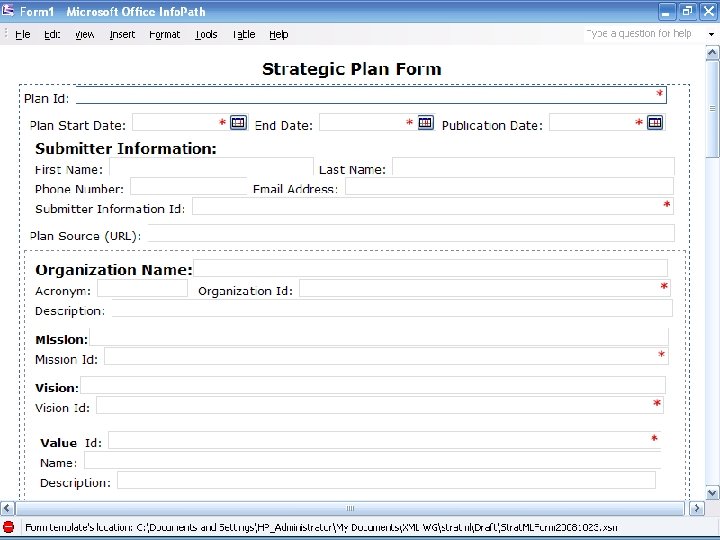Click the 'Strategic Plan Form' heading
Viewport: 720px width, 540px height.
352,69
